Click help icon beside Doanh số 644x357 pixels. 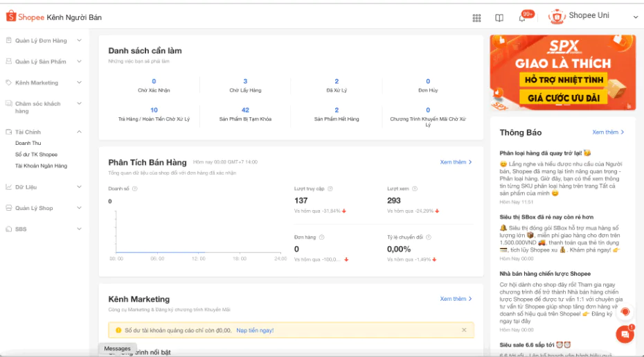pos(135,189)
